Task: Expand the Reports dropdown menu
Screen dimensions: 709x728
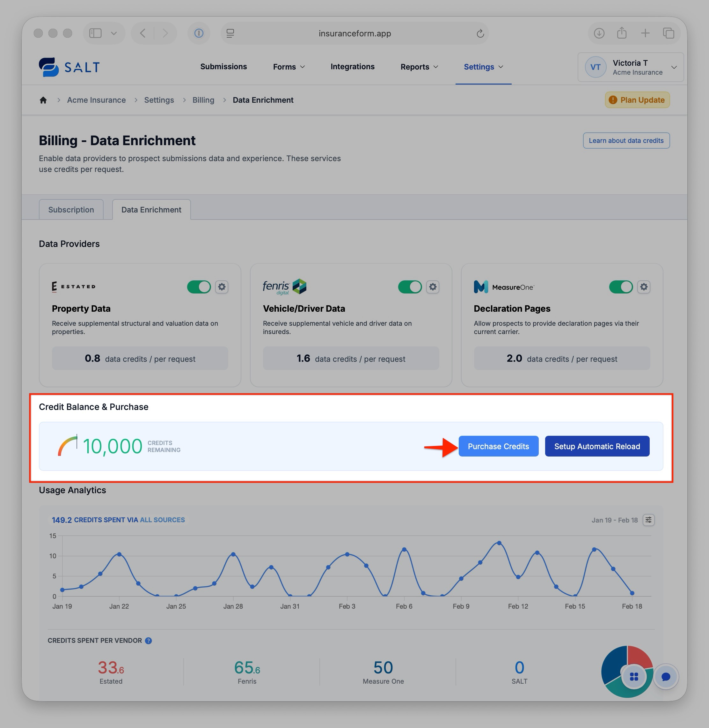Action: (x=419, y=67)
